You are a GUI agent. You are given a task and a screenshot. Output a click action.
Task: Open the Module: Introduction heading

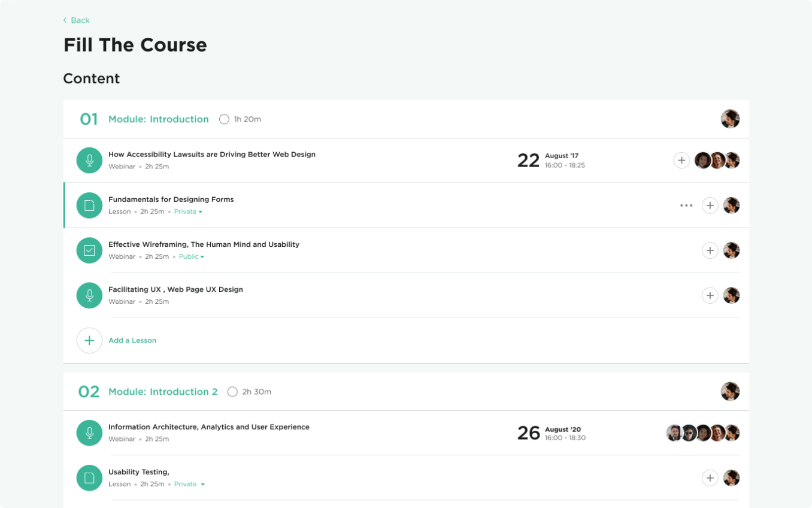point(158,119)
